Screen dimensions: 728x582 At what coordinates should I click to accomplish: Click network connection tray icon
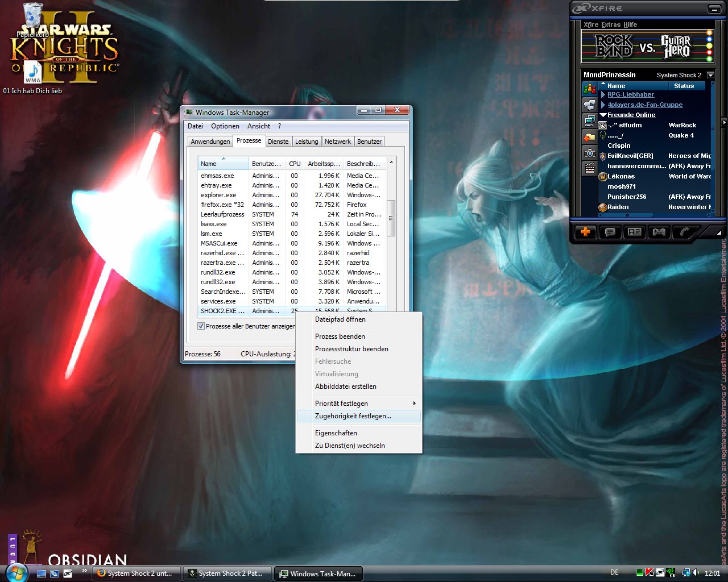(686, 573)
